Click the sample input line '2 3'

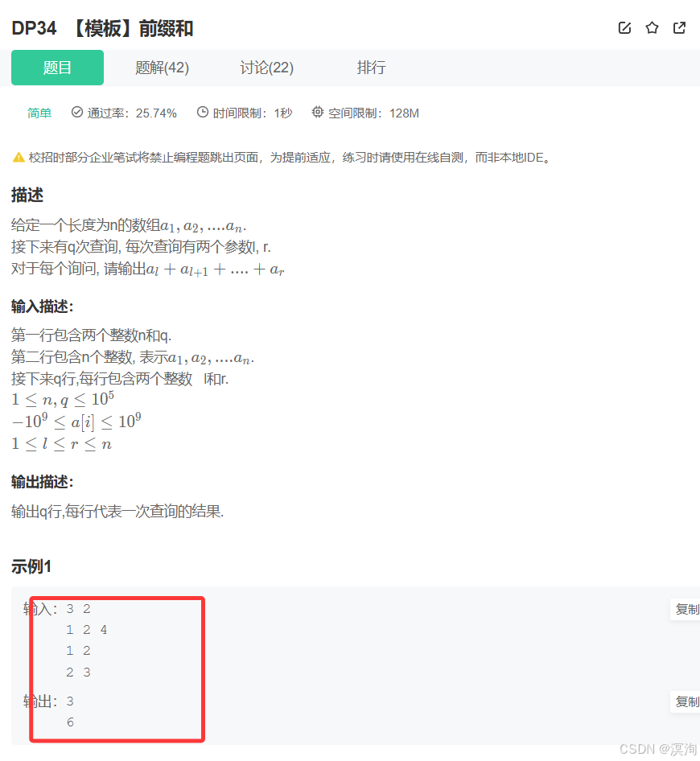(x=79, y=673)
